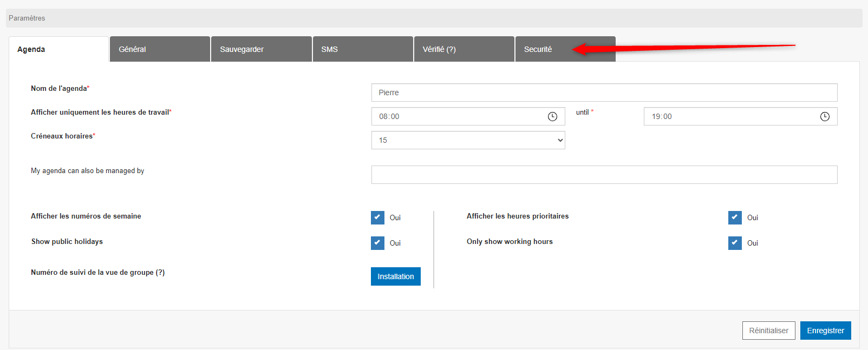
Task: Go to the Vérifié (?) tab
Action: [464, 49]
